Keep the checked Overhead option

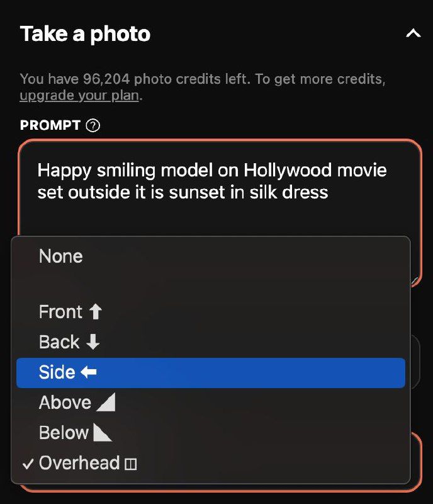pos(79,463)
